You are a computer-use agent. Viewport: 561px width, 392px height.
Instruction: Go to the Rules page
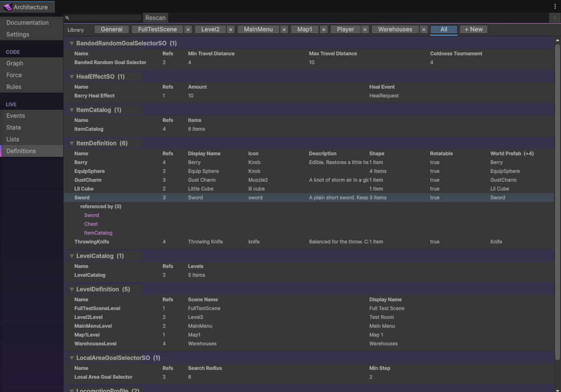tap(31, 87)
